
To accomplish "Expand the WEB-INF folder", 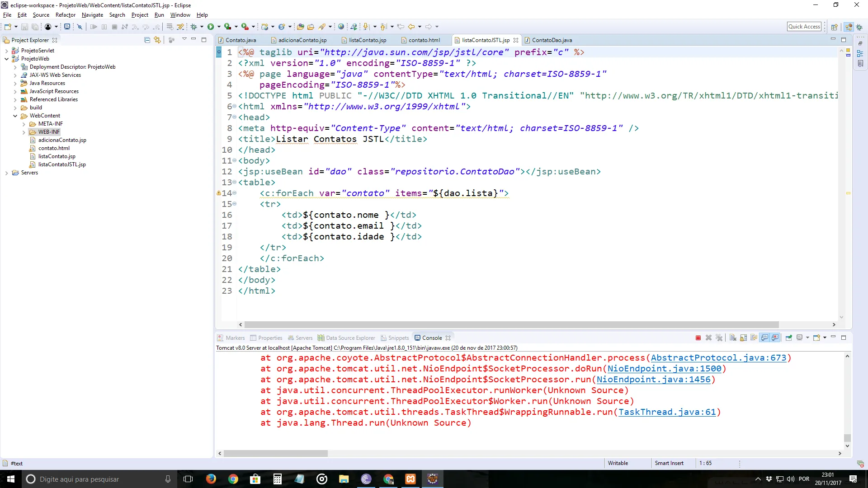I will (x=24, y=132).
